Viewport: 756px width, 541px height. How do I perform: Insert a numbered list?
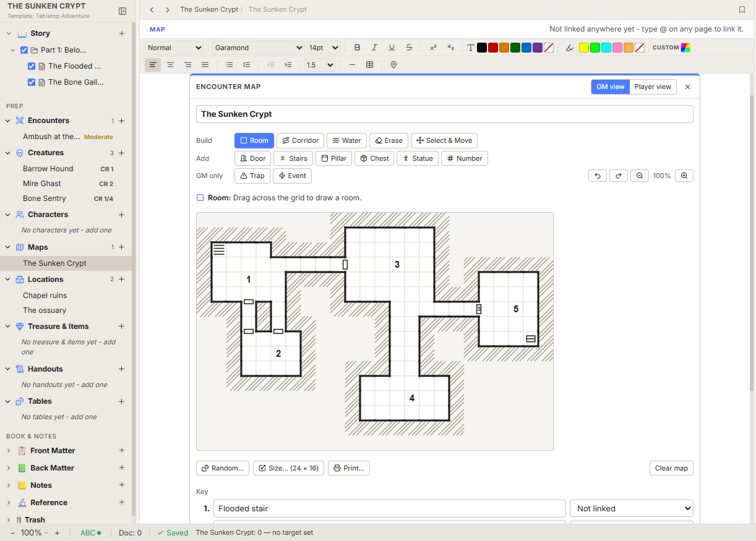247,64
